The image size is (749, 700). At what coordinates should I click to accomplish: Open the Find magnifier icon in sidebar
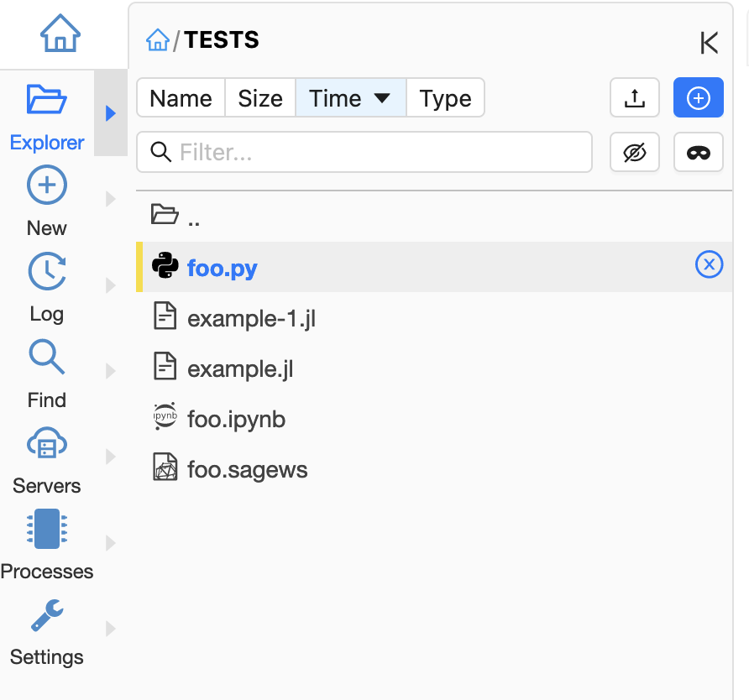47,358
